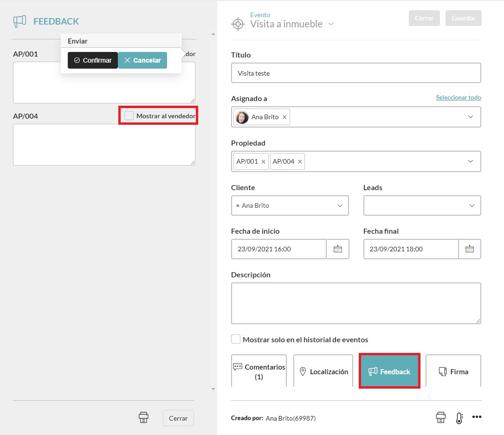Click into the Descripción text area
The image size is (504, 435).
pos(355,303)
